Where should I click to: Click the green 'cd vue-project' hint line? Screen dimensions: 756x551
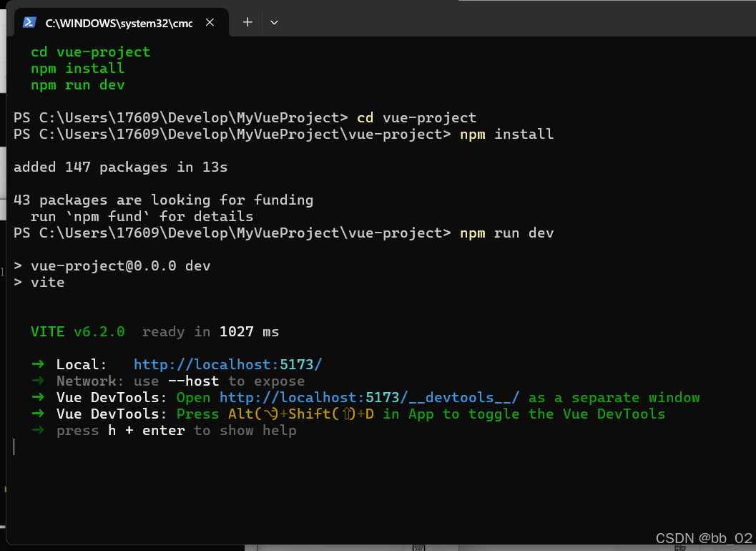pyautogui.click(x=91, y=52)
